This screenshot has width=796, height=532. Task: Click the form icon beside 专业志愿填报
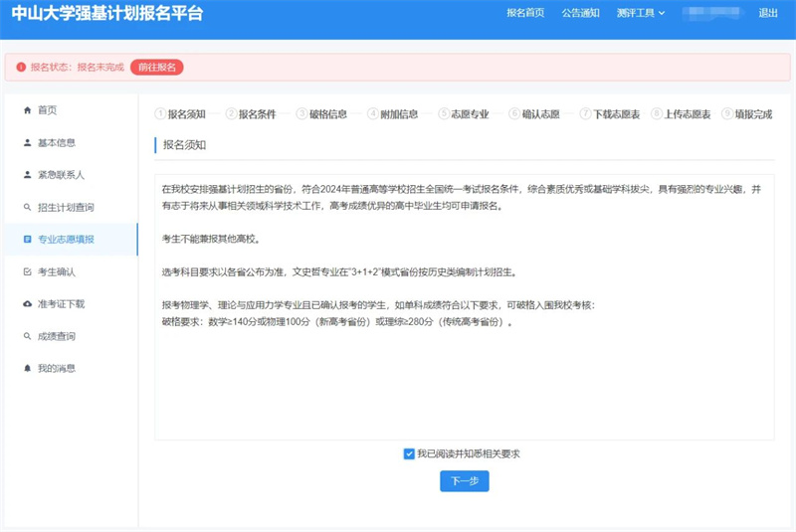coord(28,240)
